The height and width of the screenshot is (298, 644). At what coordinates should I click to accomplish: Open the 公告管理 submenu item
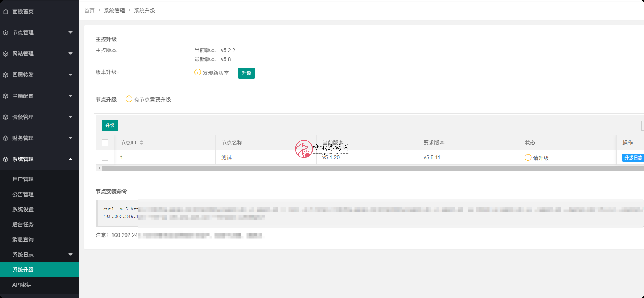click(39, 194)
